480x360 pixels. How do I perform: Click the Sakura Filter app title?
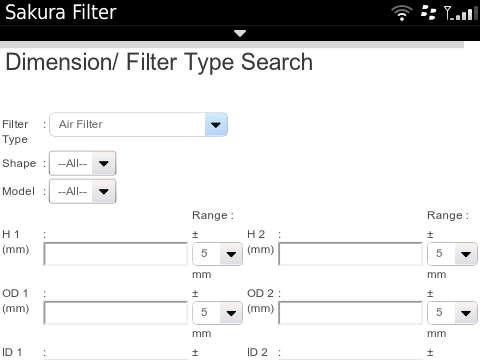(61, 12)
